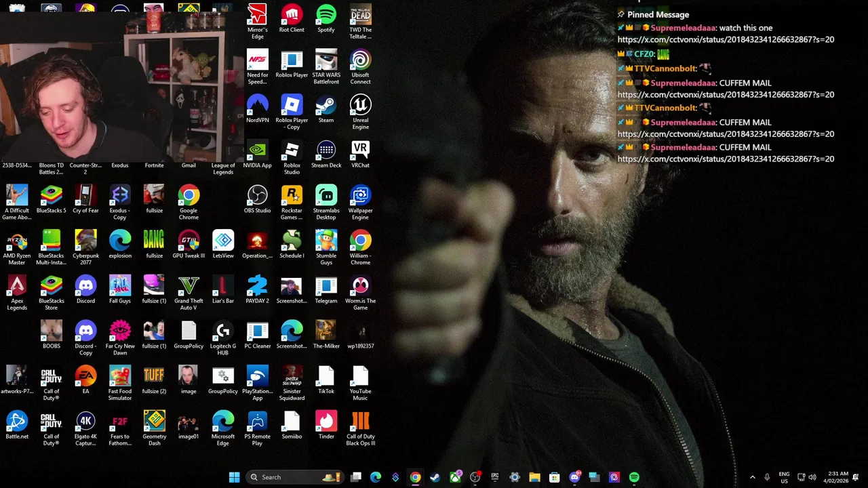Select the Need for Speed shortcut

click(x=257, y=66)
